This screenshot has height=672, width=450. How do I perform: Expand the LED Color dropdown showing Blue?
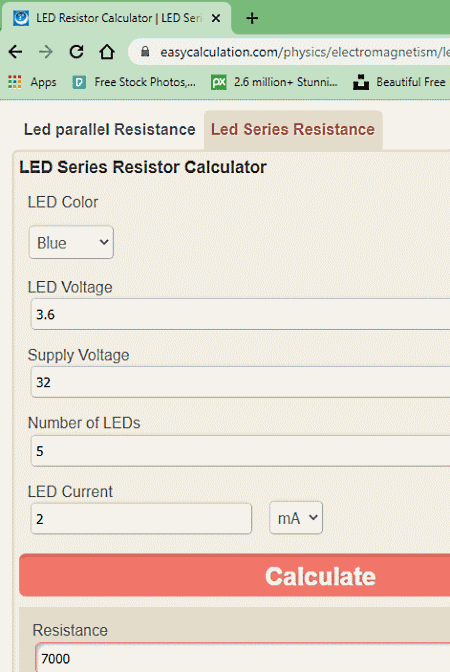tap(71, 243)
